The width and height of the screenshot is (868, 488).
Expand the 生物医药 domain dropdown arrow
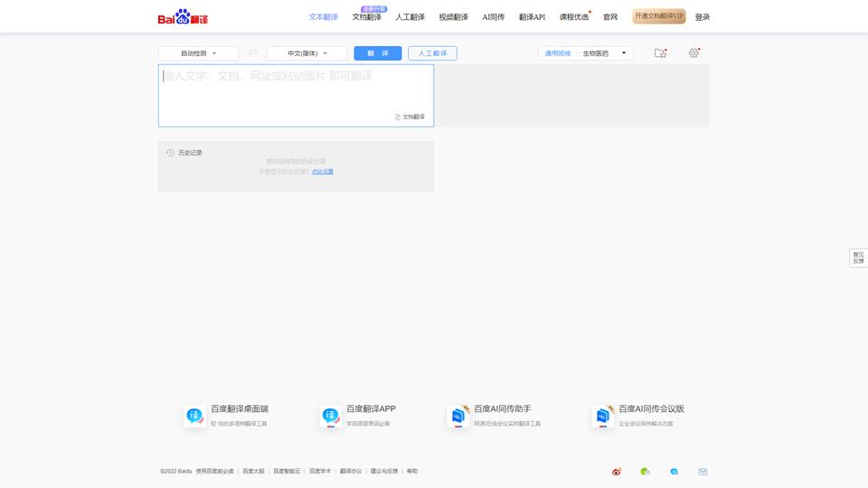624,53
